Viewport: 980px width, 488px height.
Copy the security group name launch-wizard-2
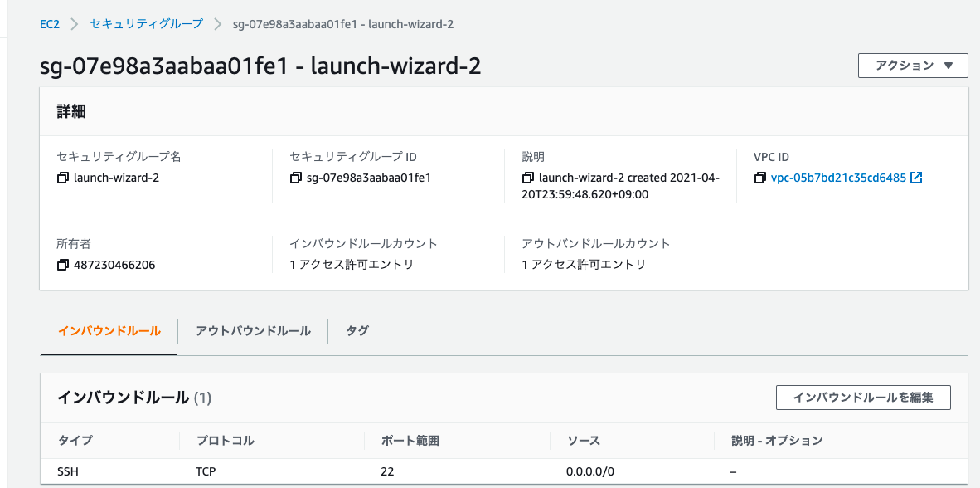62,178
